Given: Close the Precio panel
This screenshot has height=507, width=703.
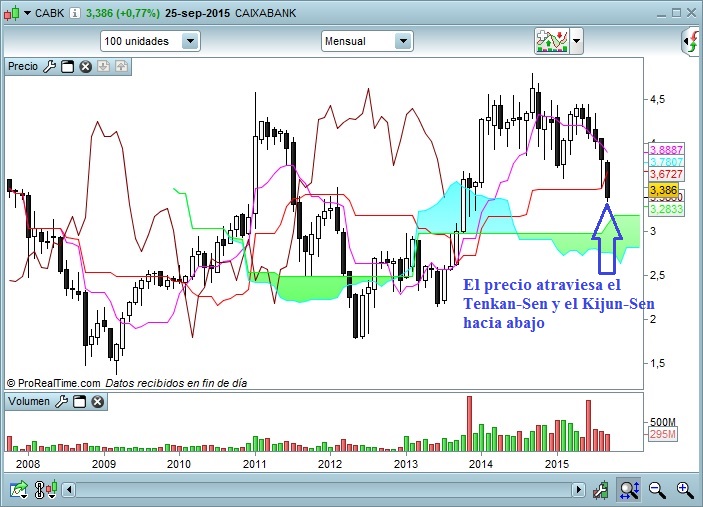Looking at the screenshot, I should tap(86, 67).
